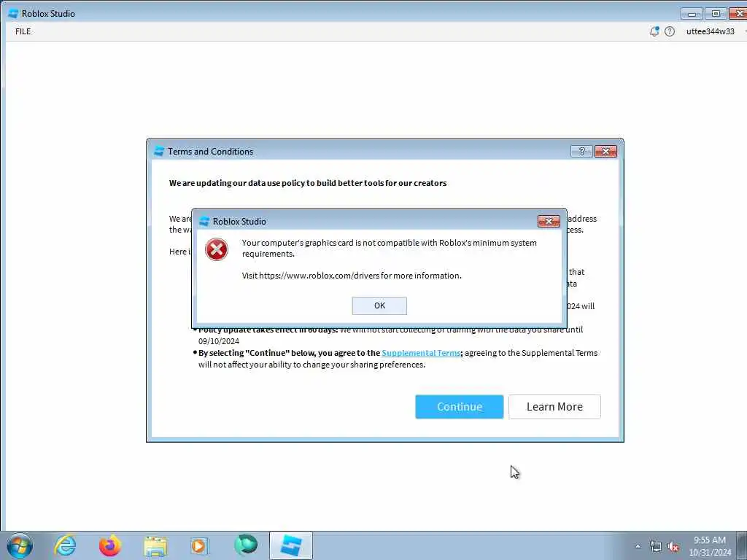The width and height of the screenshot is (747, 560).
Task: Click the graphics card not compatible message
Action: [x=390, y=248]
